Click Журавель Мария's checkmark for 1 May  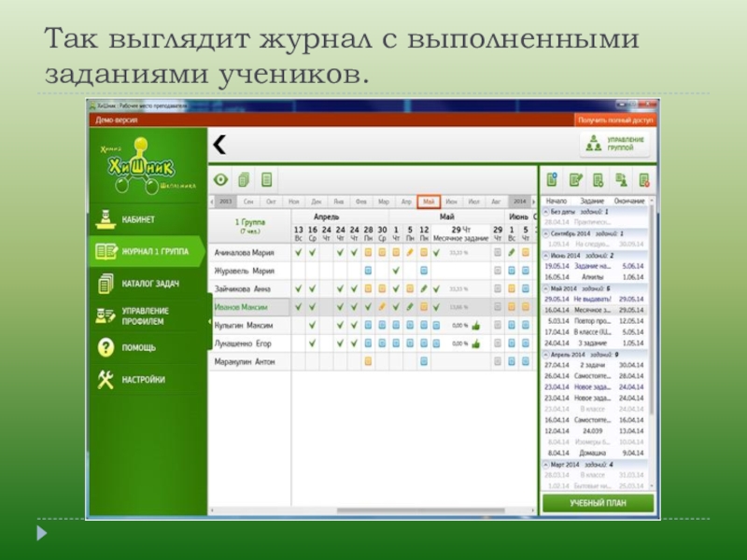click(x=396, y=271)
